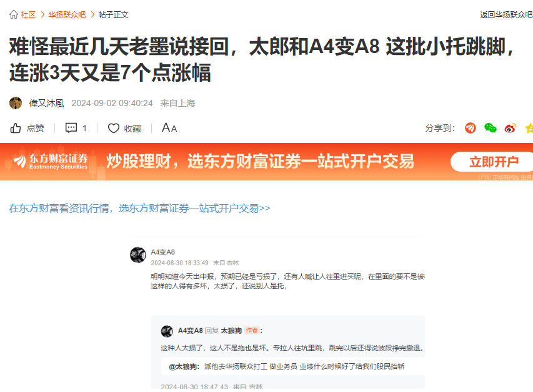The height and width of the screenshot is (392, 533).
Task: Open comments via speech bubble icon
Action: (x=71, y=128)
